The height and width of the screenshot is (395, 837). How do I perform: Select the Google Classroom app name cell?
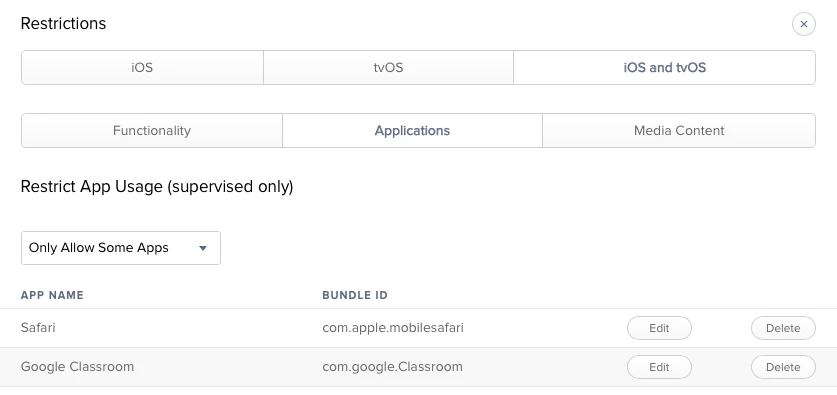(x=77, y=367)
